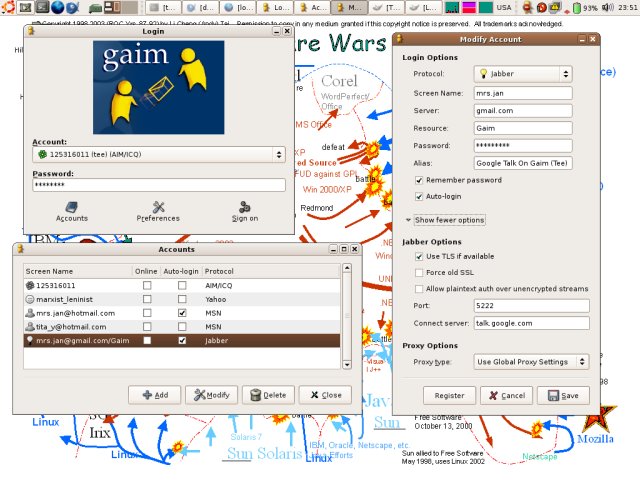The height and width of the screenshot is (480, 640).
Task: Switch to the Accounts taskbar button
Action: 314,7
